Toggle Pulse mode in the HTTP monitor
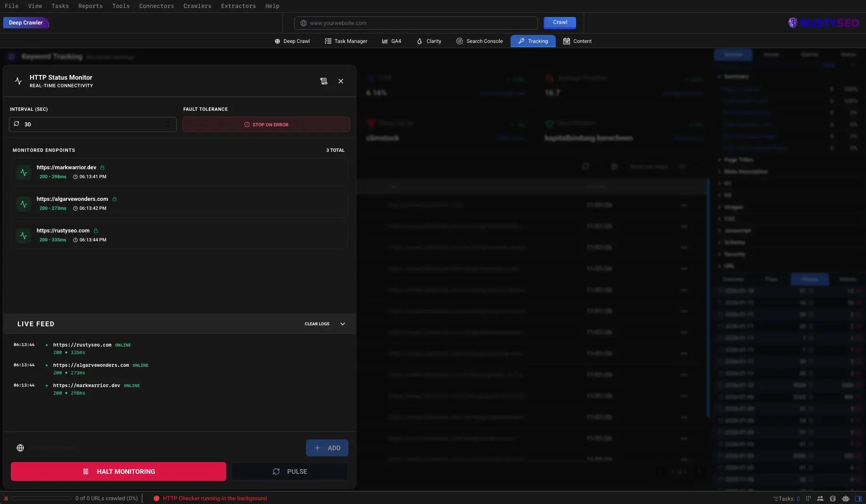The height and width of the screenshot is (504, 866). coord(289,471)
